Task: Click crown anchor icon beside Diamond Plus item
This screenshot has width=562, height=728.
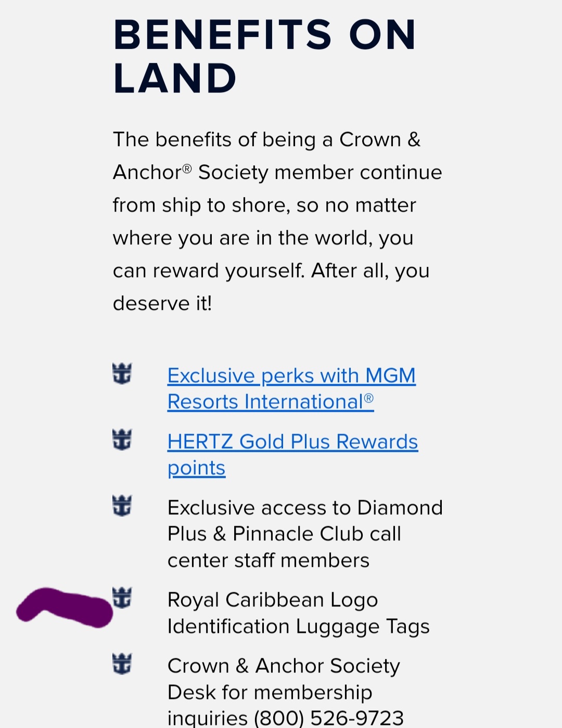Action: coord(122,505)
